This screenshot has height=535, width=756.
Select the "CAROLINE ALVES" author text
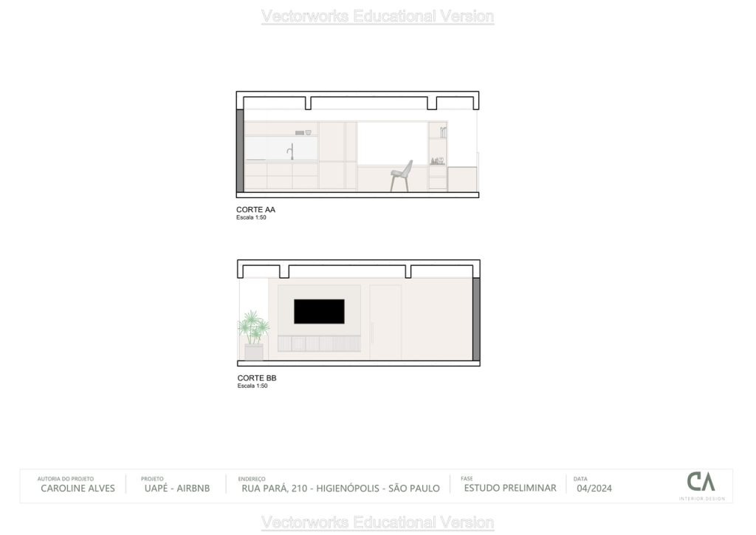pos(78,488)
